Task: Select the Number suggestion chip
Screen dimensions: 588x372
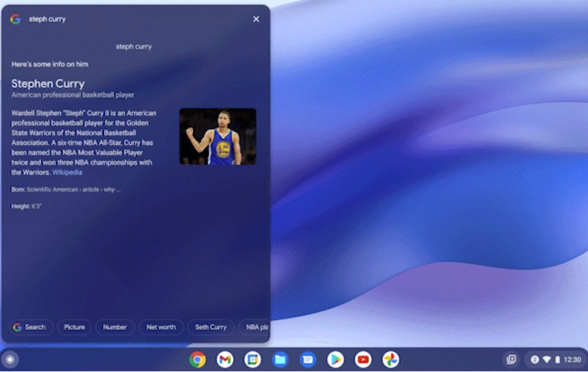Action: coord(114,327)
